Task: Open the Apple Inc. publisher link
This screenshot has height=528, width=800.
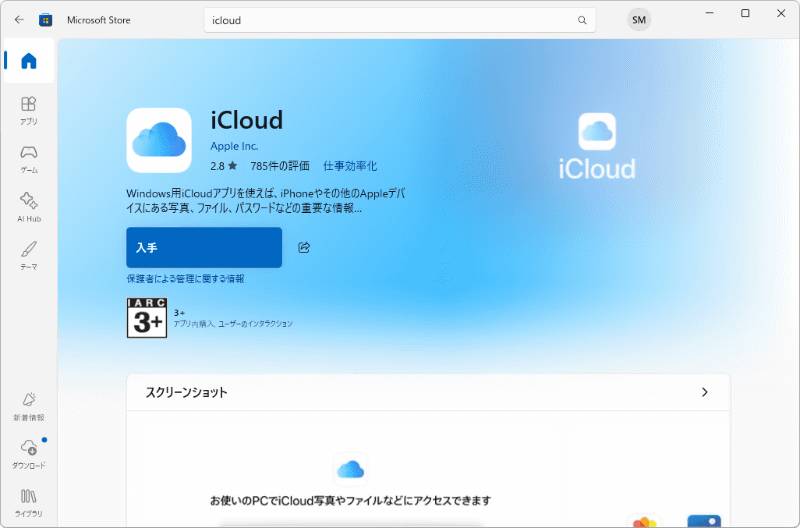Action: (x=234, y=146)
